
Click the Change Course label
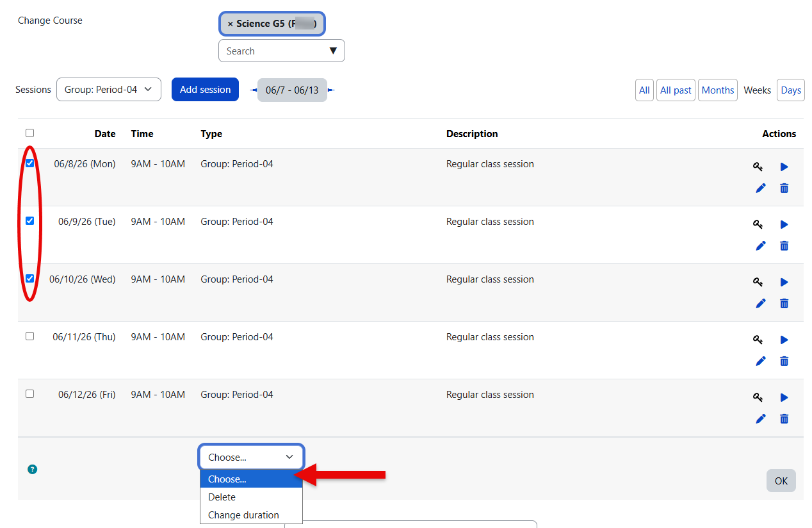coord(50,21)
